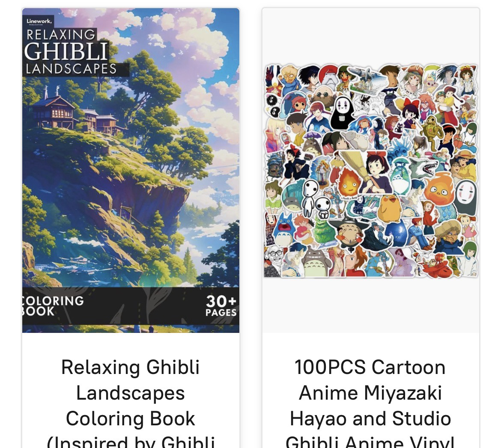Select the blue Totoro with open mouth sticker

click(284, 228)
